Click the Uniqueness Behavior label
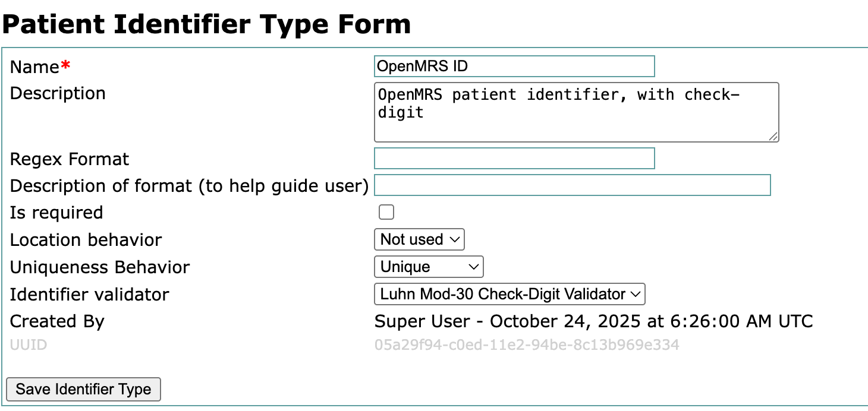 pos(100,267)
